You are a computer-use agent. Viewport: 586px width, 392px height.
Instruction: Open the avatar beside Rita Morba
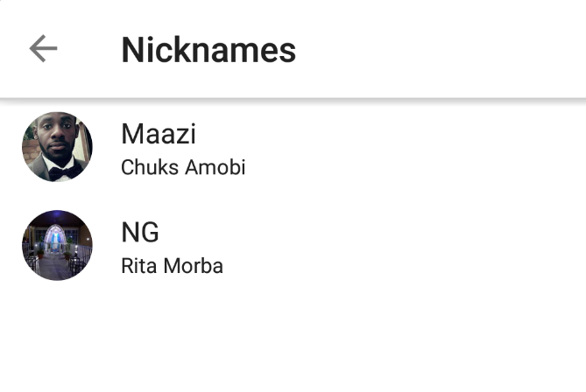coord(57,245)
